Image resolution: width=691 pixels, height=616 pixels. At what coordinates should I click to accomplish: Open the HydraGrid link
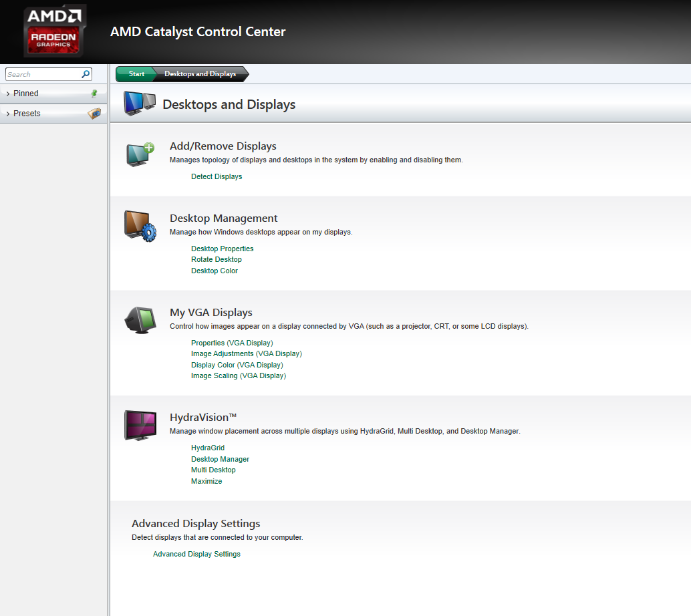coord(207,448)
